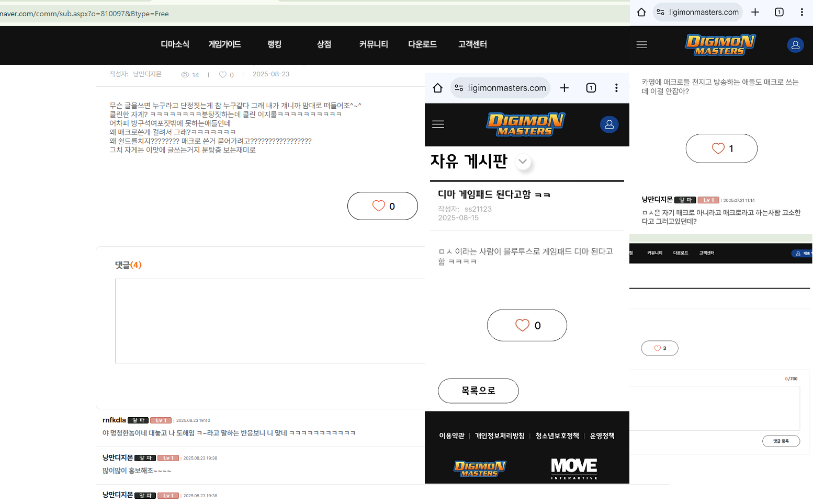Click the MOVE Interactive logo in the footer

click(574, 468)
